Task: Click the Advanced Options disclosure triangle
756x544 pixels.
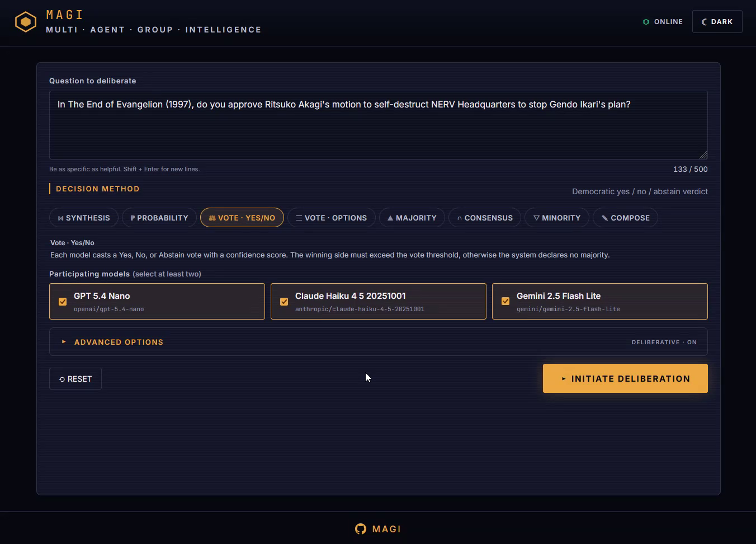Action: click(64, 342)
